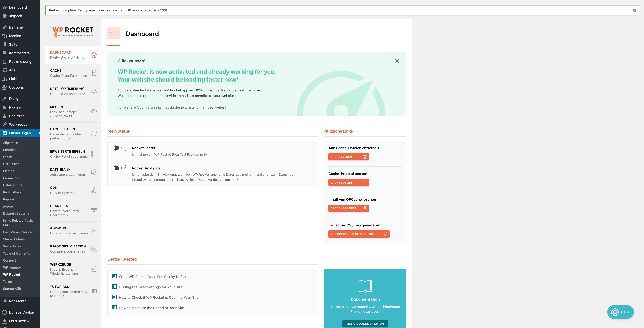Open the Datenbank tab
This screenshot has height=328, width=644.
pos(73,172)
